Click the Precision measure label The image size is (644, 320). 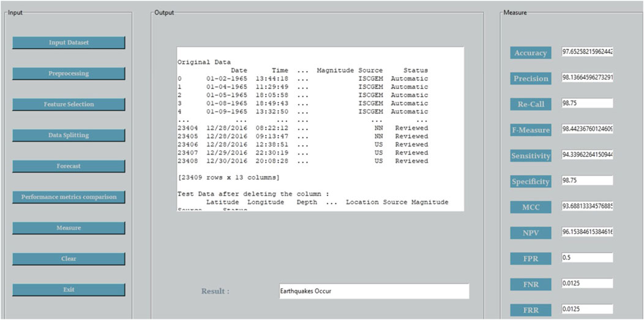point(531,78)
